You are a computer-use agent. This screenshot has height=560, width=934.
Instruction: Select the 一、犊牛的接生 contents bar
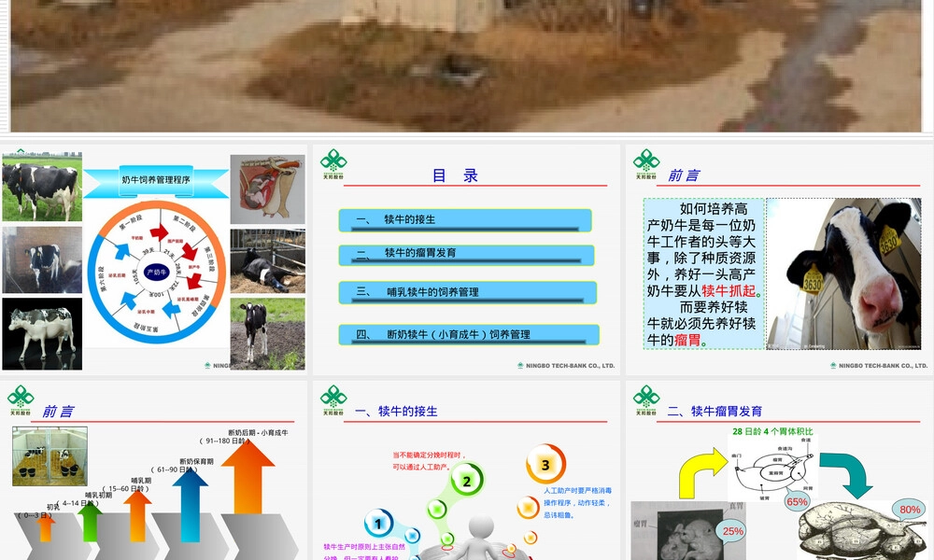pos(465,220)
